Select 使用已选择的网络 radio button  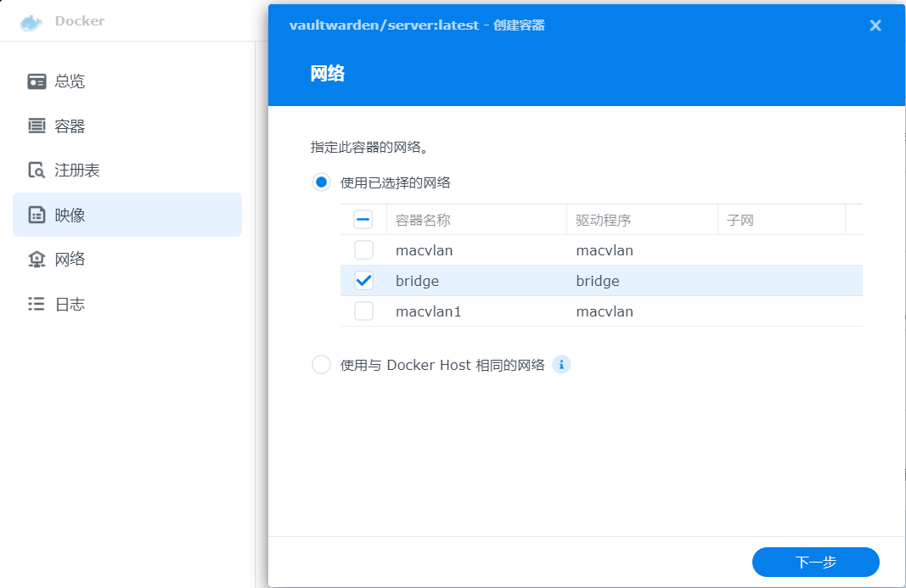pos(321,182)
